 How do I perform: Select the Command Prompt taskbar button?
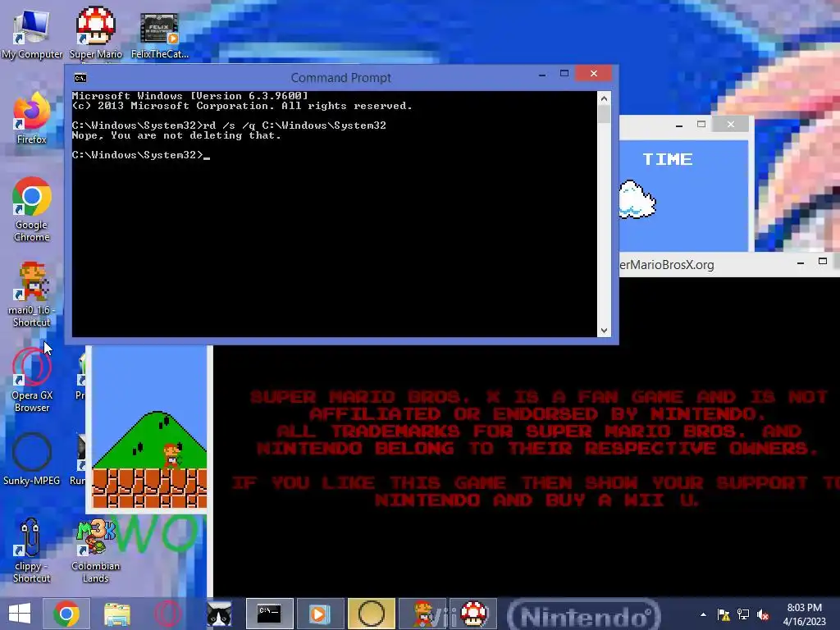pos(269,614)
